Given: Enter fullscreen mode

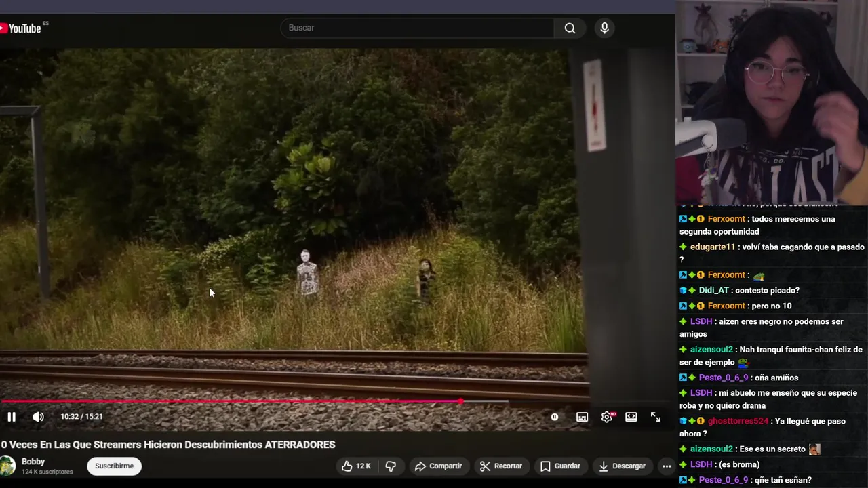Looking at the screenshot, I should (x=656, y=417).
